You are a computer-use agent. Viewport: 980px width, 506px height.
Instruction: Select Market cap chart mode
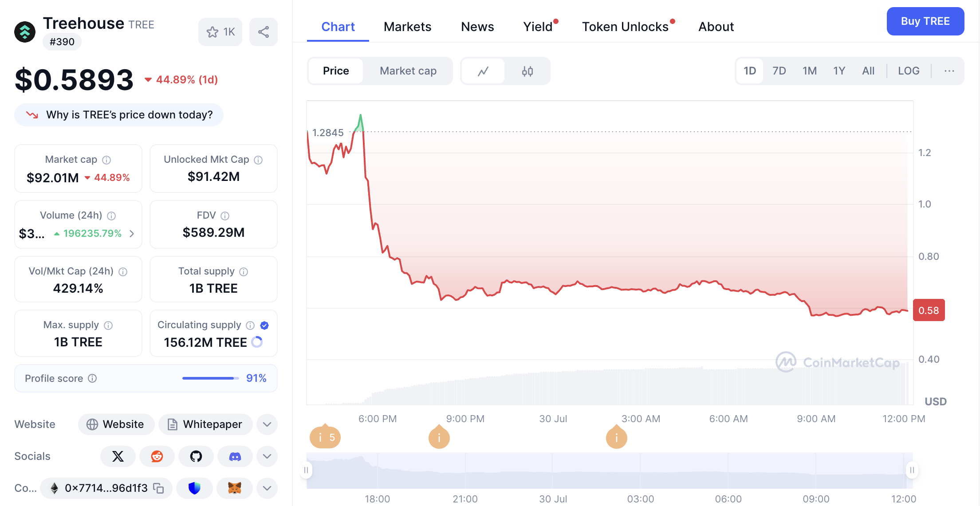pos(408,71)
